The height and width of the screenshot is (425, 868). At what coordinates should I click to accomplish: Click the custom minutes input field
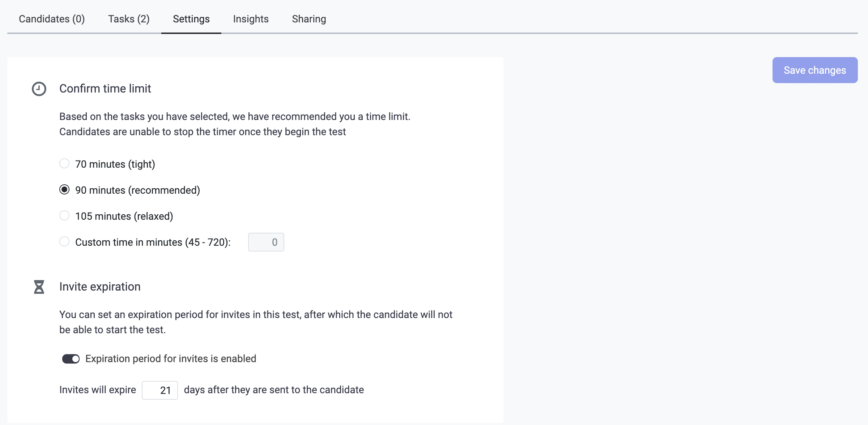[x=266, y=242]
